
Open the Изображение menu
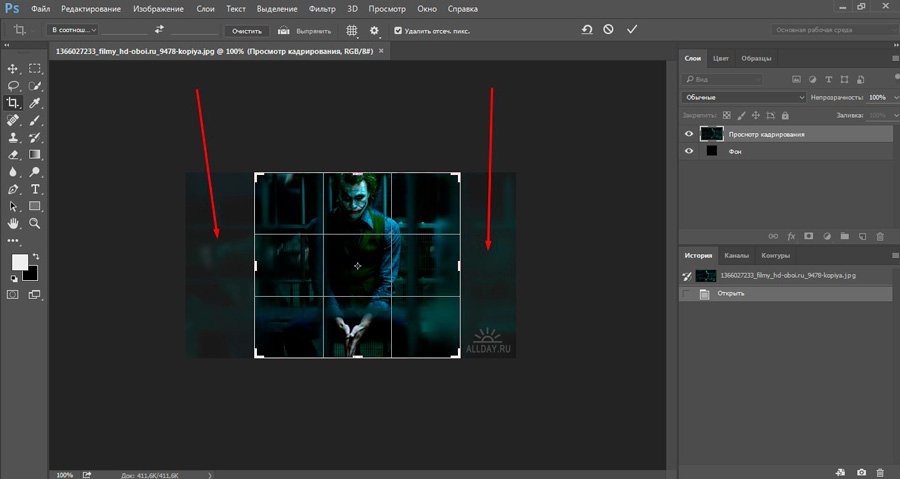(x=158, y=9)
